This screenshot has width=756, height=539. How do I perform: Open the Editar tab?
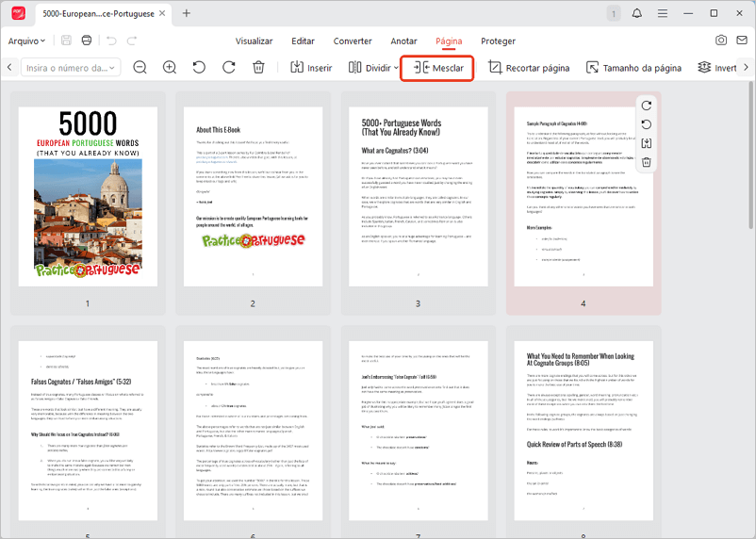(x=303, y=41)
